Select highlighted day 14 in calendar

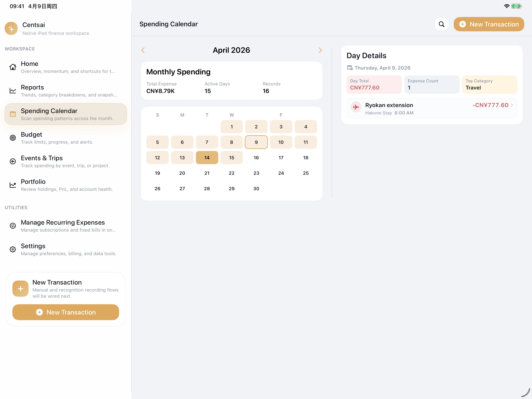coord(207,158)
